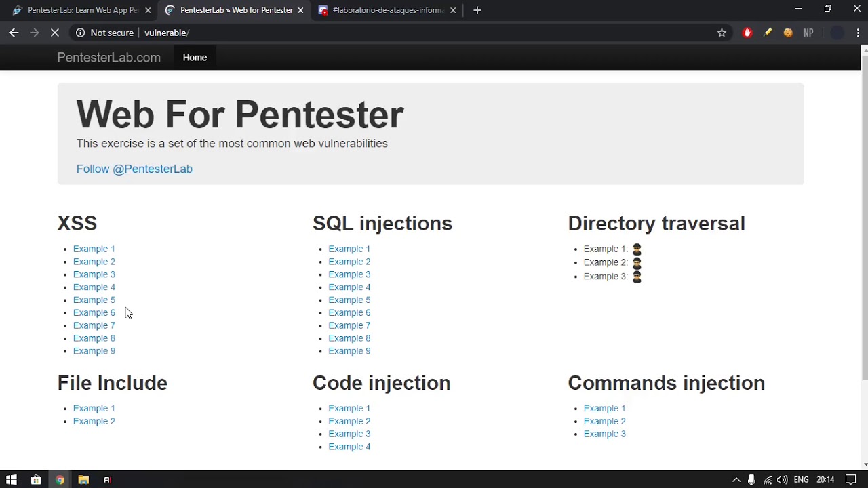This screenshot has width=868, height=488.
Task: Open XSS Example 1
Action: (x=94, y=249)
